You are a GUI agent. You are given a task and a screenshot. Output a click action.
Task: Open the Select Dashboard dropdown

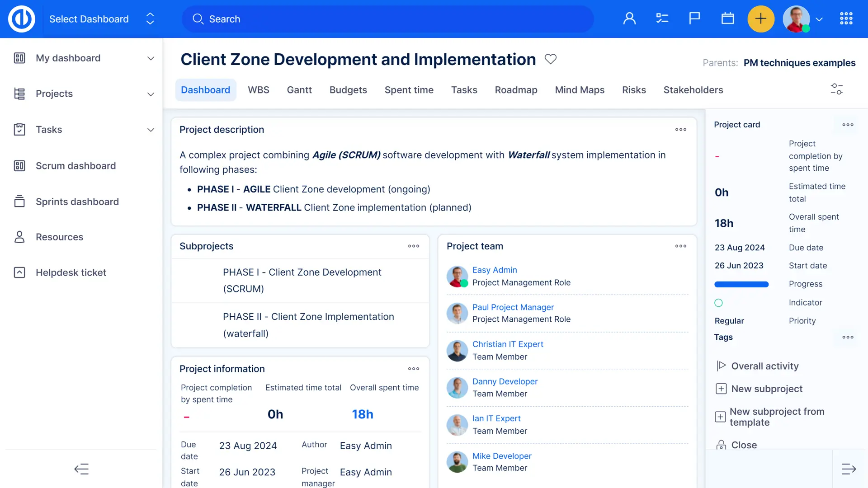[102, 19]
